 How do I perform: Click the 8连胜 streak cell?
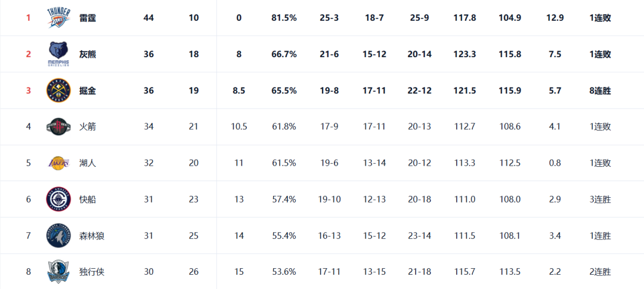(x=600, y=91)
